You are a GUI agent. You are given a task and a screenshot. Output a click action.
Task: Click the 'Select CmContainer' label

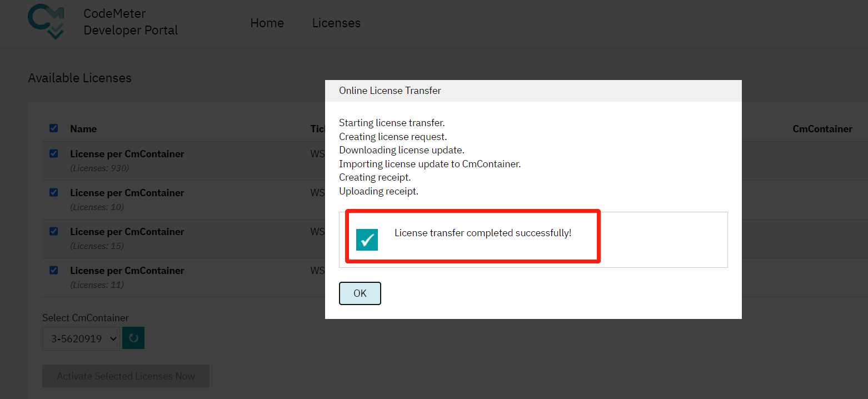(x=86, y=318)
